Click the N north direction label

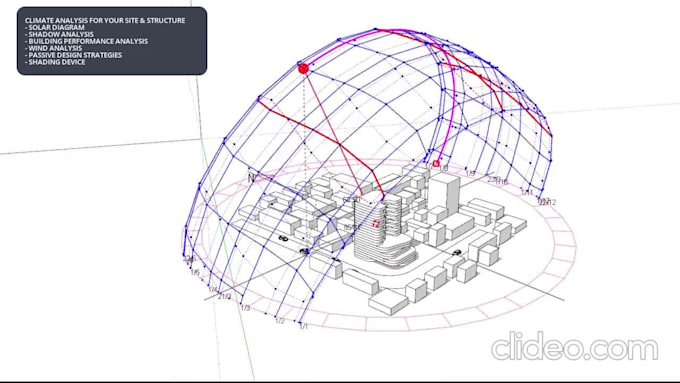[251, 178]
